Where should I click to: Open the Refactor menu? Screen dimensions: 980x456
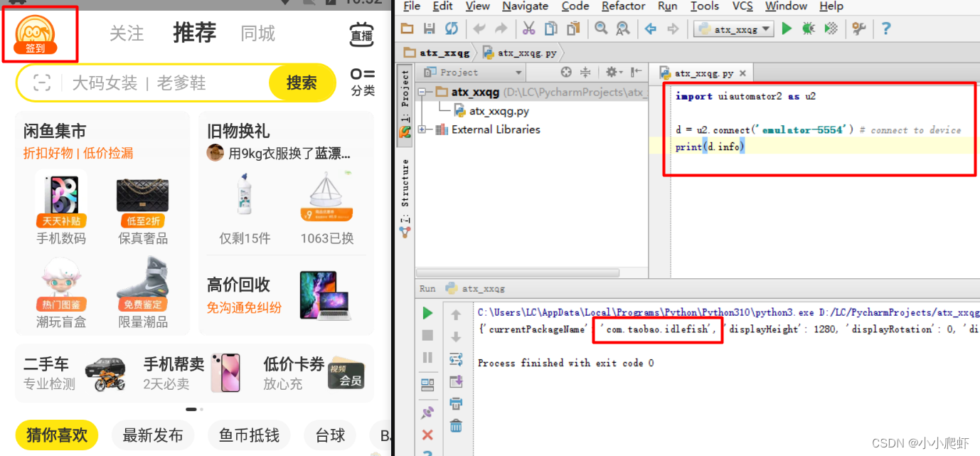click(623, 6)
